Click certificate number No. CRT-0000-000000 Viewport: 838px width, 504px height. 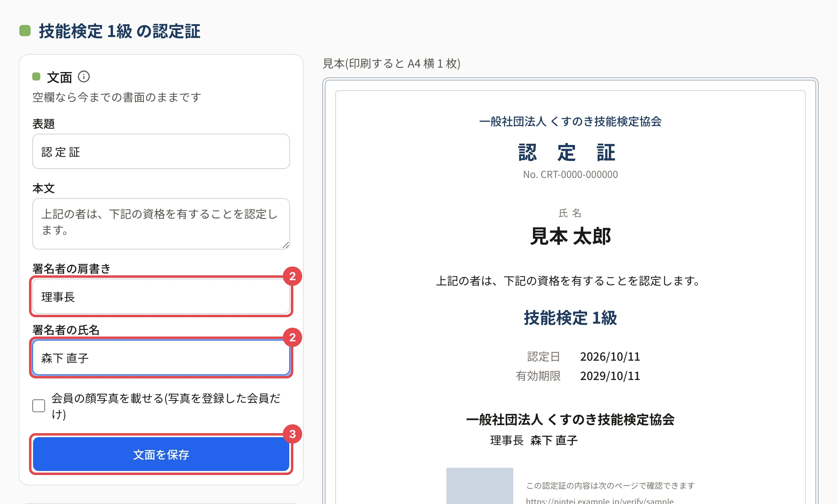[570, 175]
